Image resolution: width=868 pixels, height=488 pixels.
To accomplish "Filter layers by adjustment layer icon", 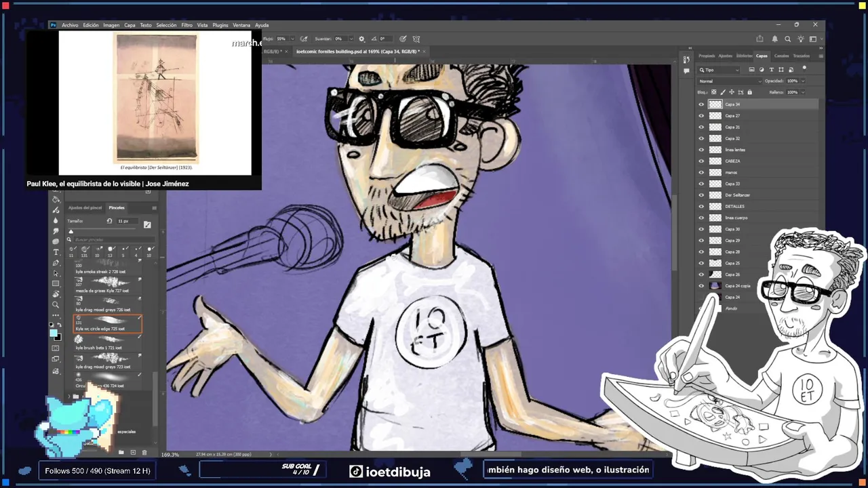I will [x=762, y=70].
